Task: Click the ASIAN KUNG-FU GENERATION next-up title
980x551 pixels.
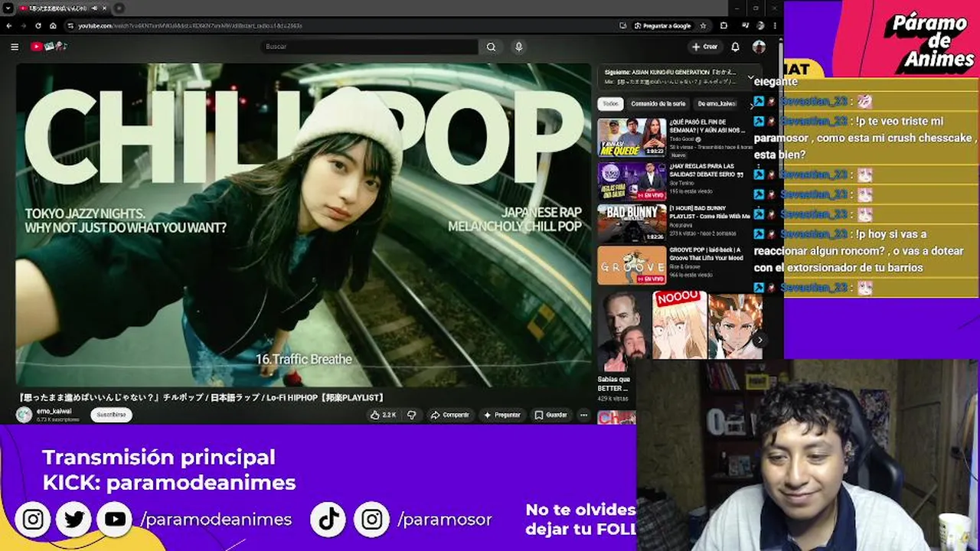Action: tap(670, 72)
